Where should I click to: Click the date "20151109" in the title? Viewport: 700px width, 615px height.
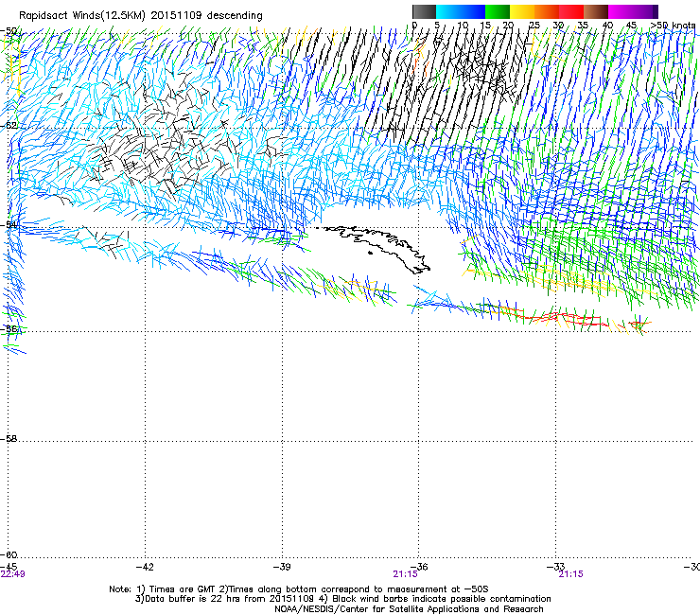pos(176,16)
